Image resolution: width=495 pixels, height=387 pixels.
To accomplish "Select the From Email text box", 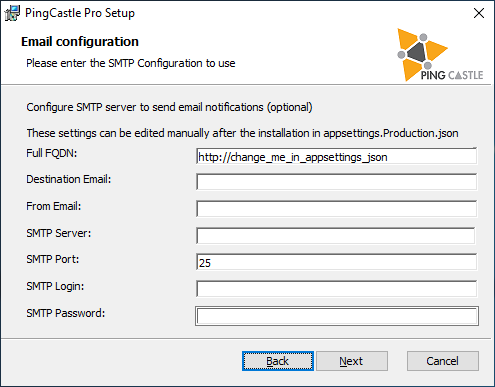I will pyautogui.click(x=336, y=209).
